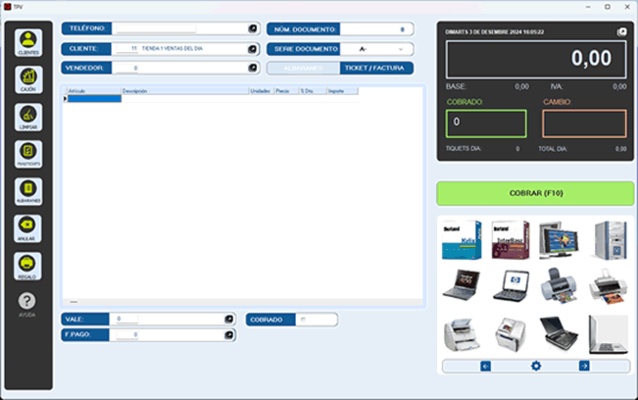The height and width of the screenshot is (400, 638).
Task: Select the HP laptop product thumbnail
Action: tap(511, 286)
